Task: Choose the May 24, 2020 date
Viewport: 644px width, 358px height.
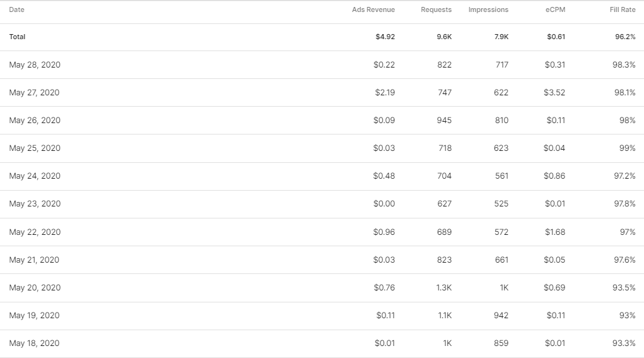Action: point(35,176)
